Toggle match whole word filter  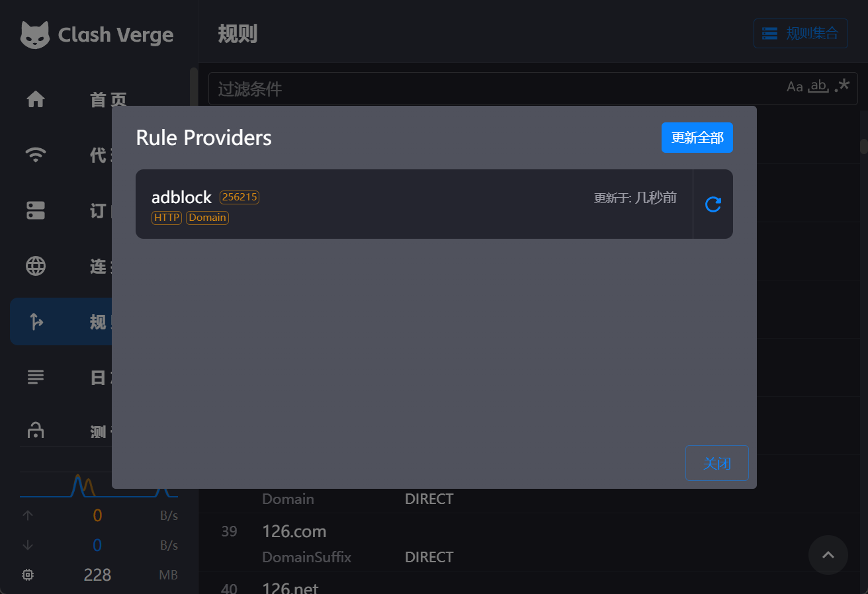pyautogui.click(x=819, y=87)
